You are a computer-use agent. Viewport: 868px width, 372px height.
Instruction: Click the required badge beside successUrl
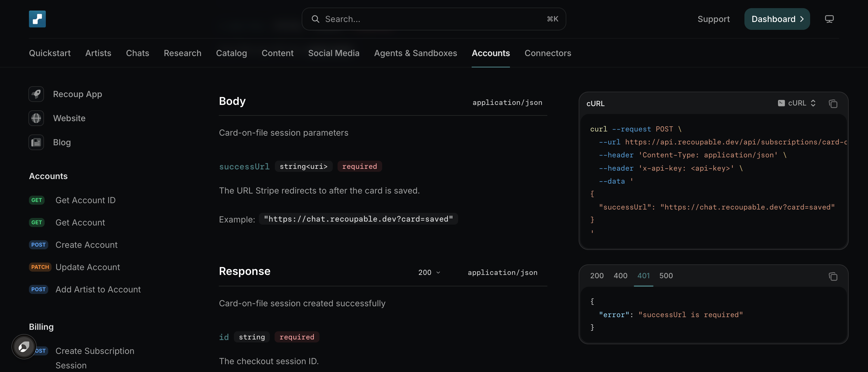pyautogui.click(x=360, y=166)
